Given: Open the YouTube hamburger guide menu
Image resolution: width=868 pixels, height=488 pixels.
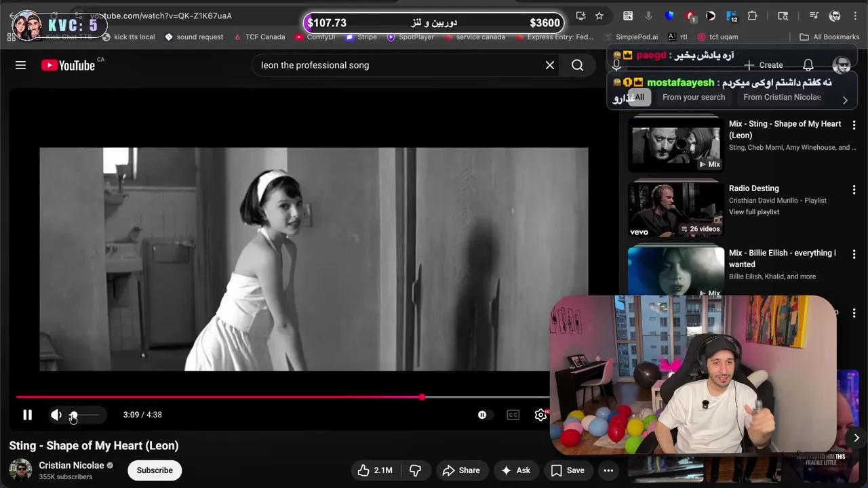Looking at the screenshot, I should point(20,65).
